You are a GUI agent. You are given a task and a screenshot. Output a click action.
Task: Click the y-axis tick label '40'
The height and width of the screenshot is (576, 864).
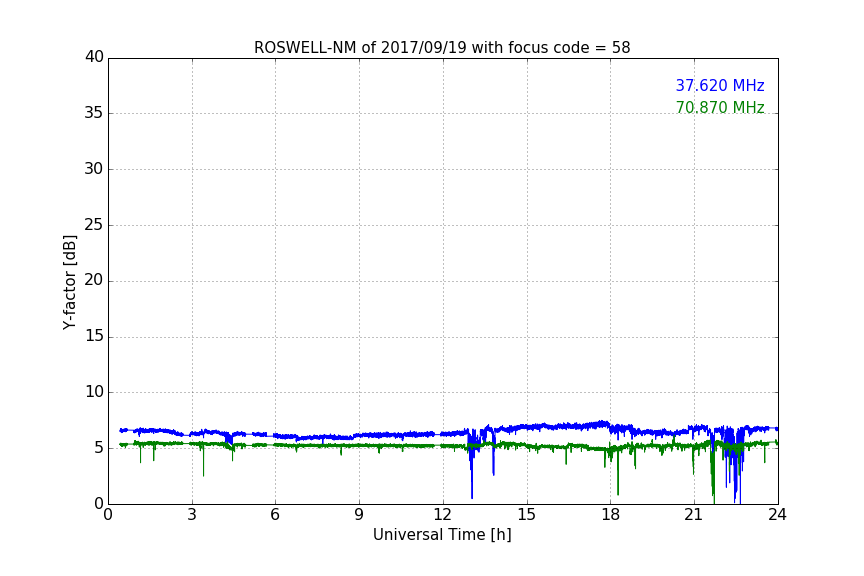pos(94,57)
